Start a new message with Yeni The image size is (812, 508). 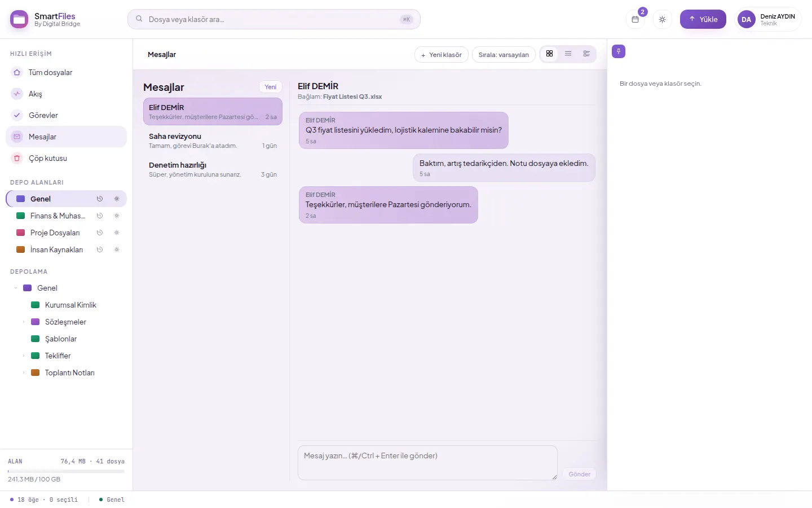271,87
